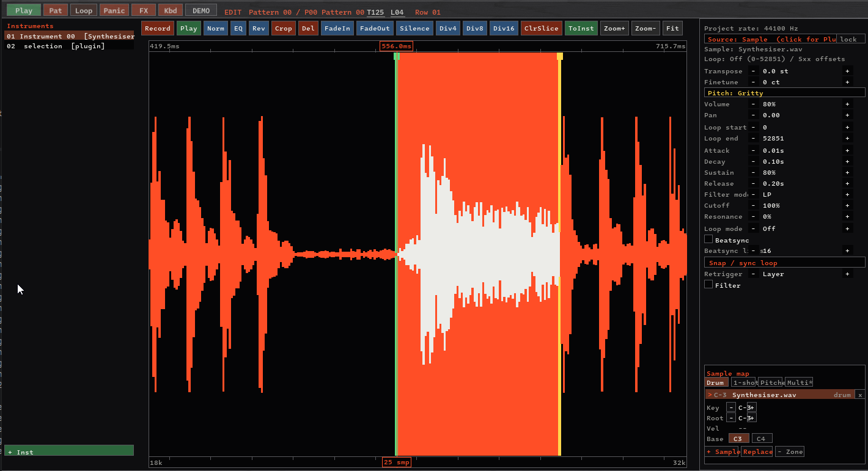Change Retrigger mode with the plus button

click(847, 274)
